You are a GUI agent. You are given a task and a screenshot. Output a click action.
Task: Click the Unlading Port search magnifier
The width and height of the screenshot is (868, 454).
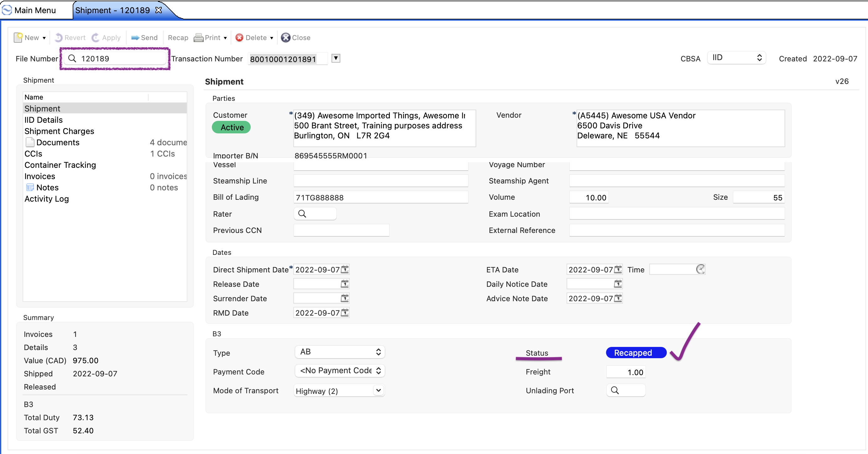(614, 390)
